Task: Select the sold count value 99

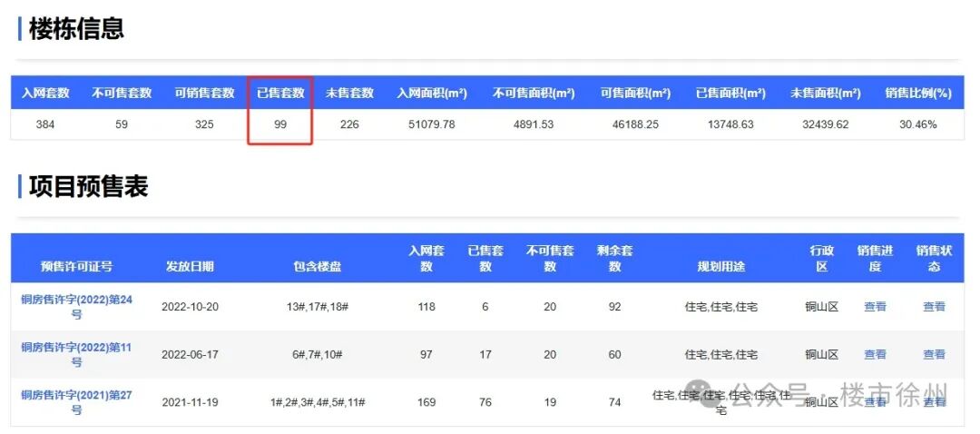Action: (280, 124)
